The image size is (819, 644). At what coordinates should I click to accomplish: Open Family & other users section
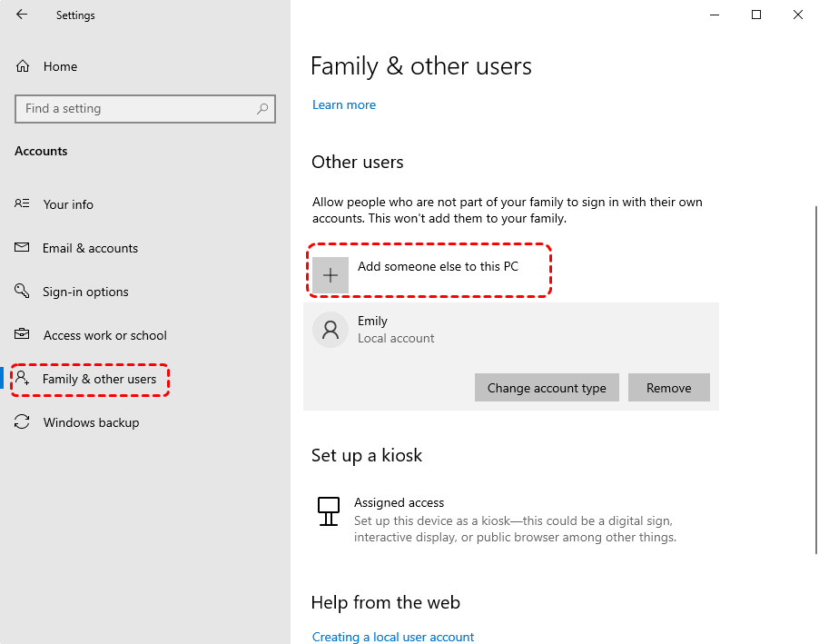click(x=99, y=379)
